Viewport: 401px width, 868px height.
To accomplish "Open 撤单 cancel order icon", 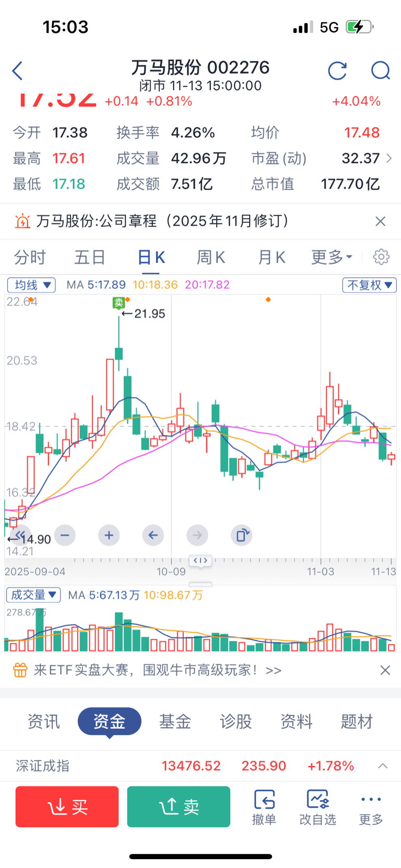I will coord(264,807).
